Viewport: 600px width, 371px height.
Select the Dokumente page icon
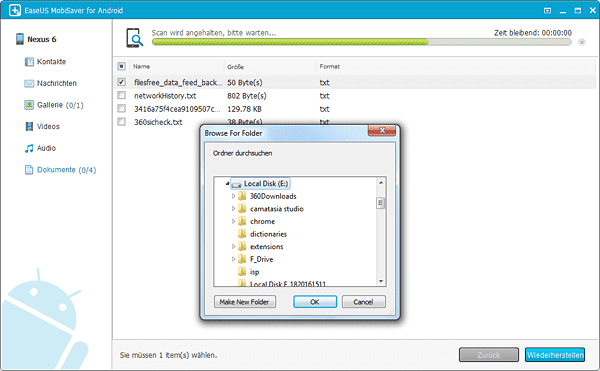[29, 170]
